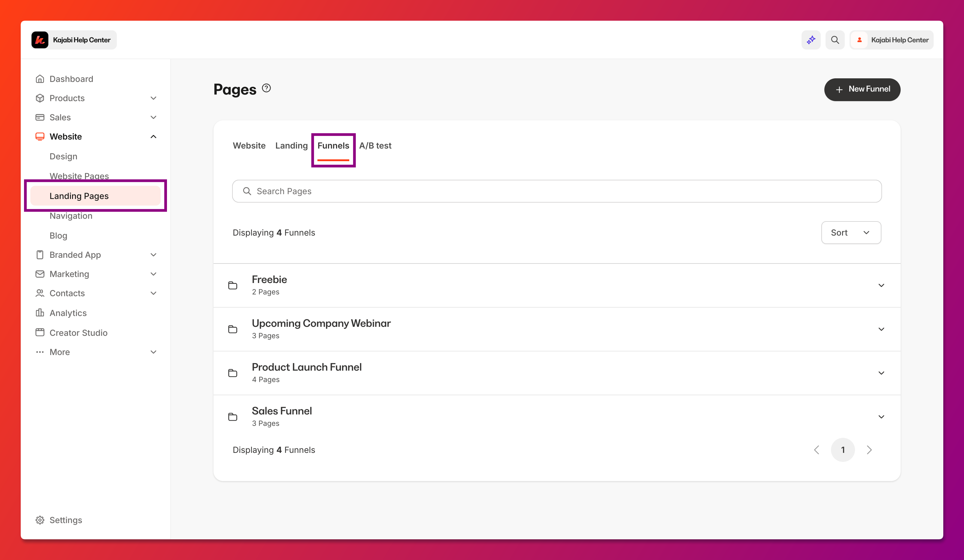The height and width of the screenshot is (560, 964).
Task: Open the Dashboard link
Action: point(71,79)
